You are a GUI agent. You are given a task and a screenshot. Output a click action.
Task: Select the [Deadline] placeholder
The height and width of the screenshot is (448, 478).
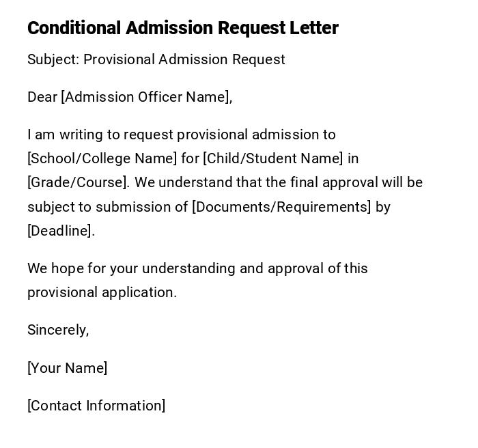59,231
